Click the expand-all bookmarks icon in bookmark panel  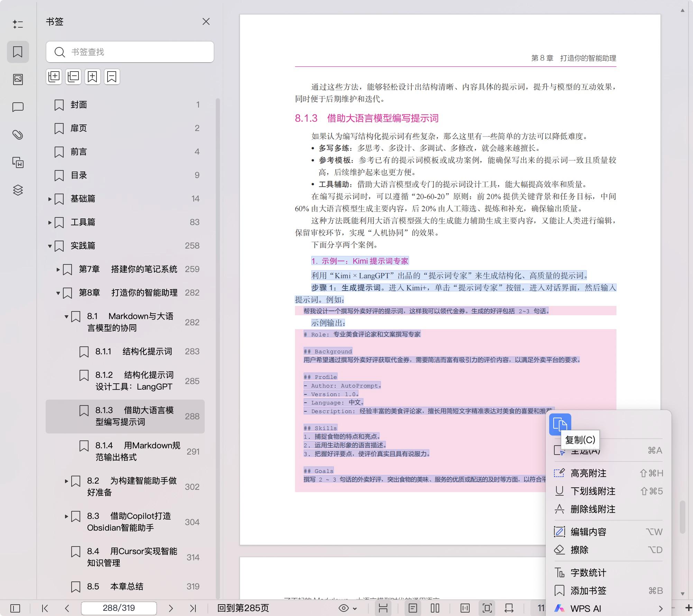coord(54,76)
